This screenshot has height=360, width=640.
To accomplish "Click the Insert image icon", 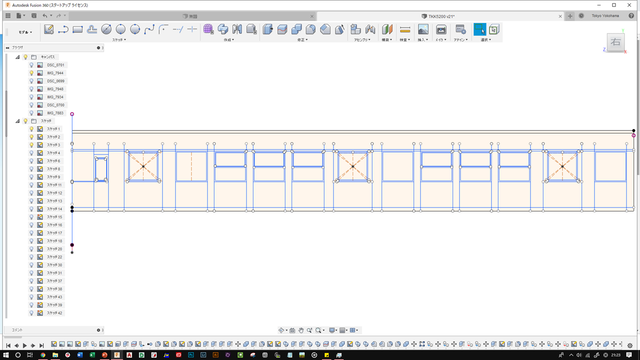I will [423, 29].
